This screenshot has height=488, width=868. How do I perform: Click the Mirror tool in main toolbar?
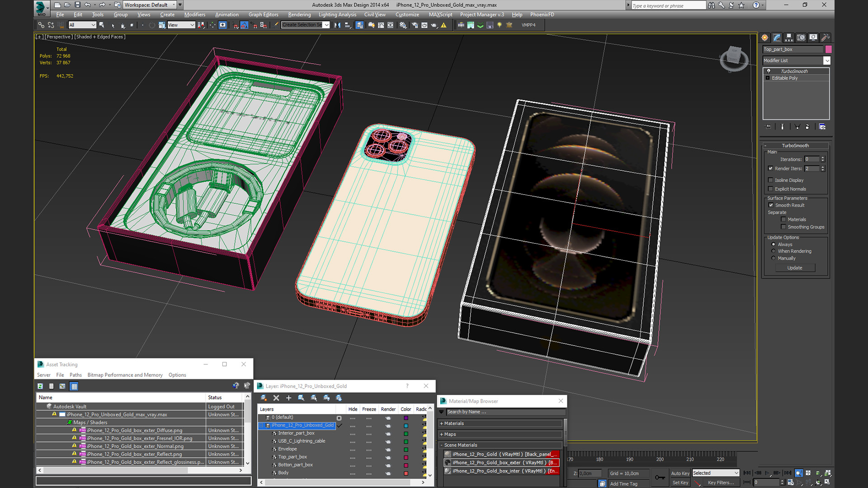pos(337,25)
